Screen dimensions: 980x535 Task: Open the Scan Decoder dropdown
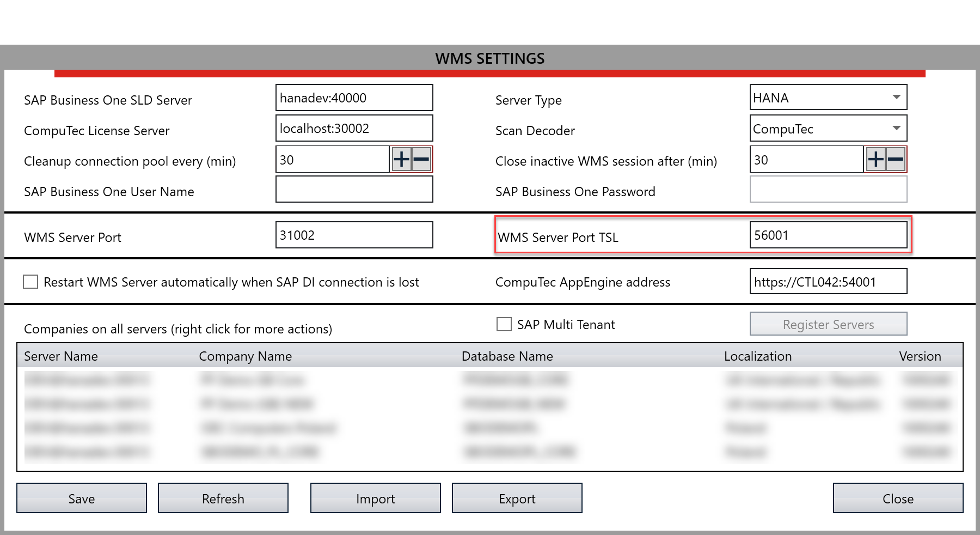tap(897, 129)
